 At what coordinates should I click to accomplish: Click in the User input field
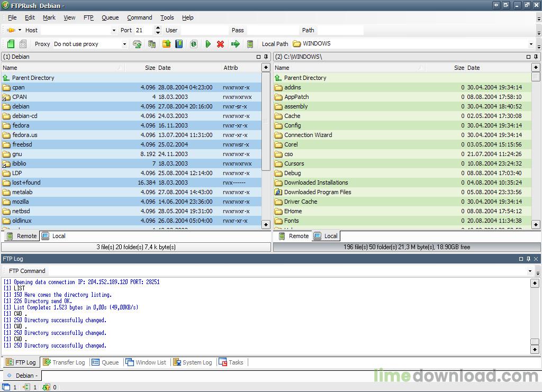point(203,31)
